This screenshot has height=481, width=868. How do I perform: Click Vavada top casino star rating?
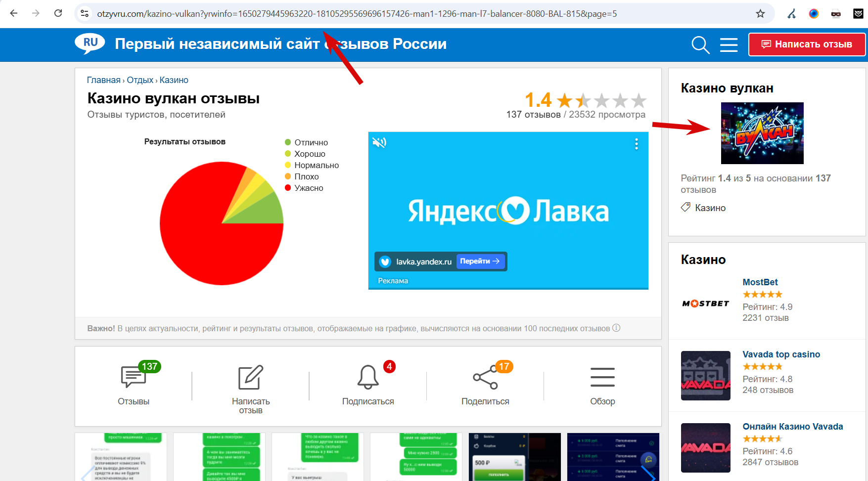[762, 367]
